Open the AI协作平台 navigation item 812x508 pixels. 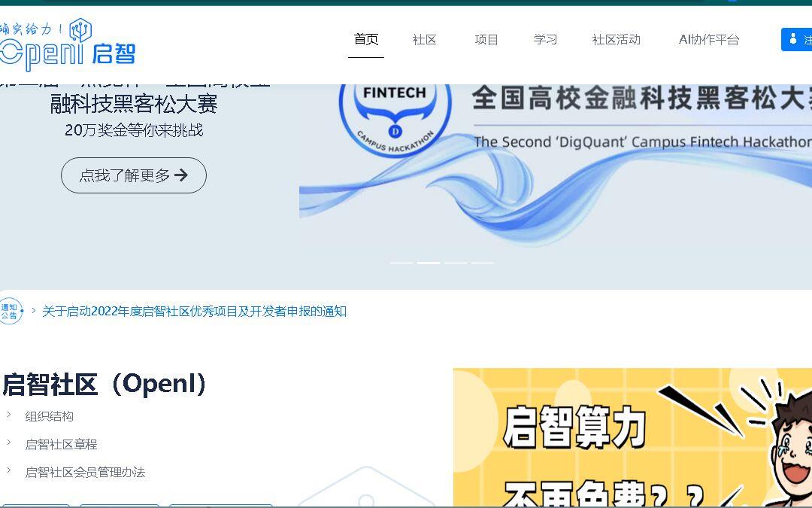[x=709, y=39]
